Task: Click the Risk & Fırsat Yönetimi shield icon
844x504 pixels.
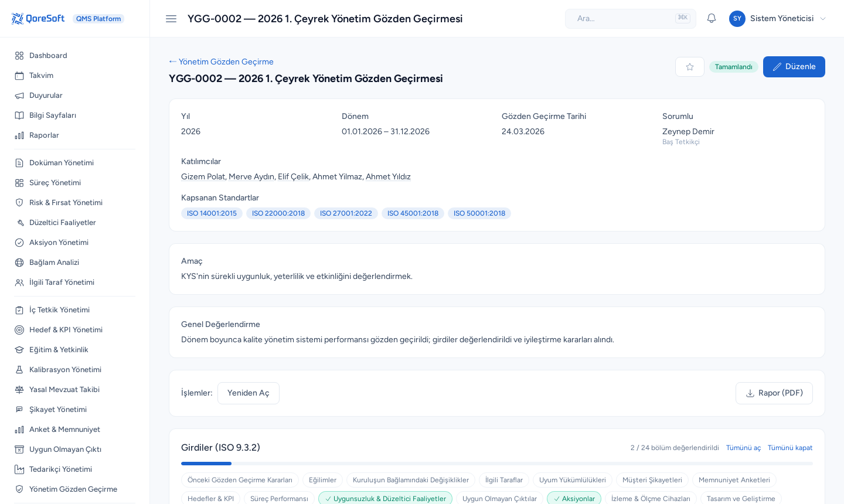Action: (x=19, y=203)
